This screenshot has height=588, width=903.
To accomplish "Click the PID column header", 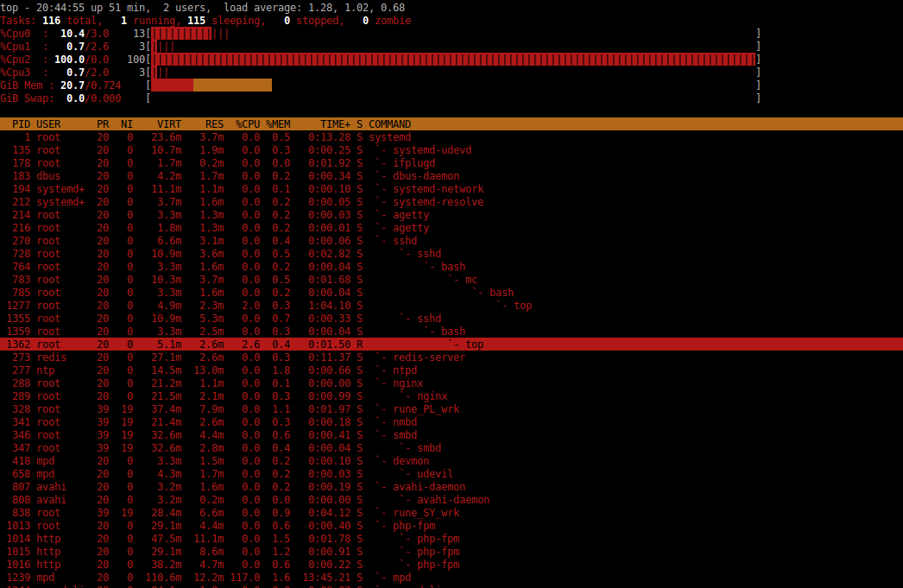I will pyautogui.click(x=22, y=124).
